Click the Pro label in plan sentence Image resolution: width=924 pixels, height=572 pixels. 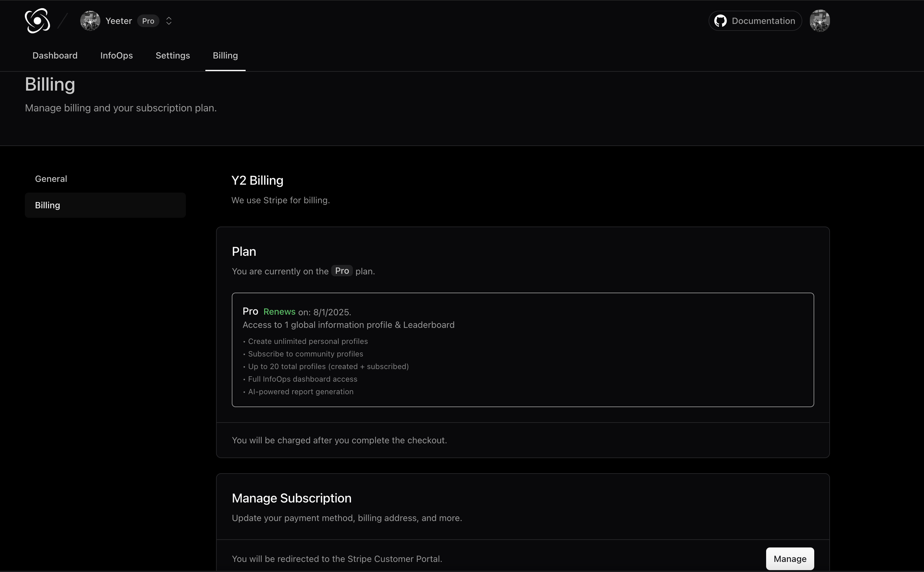point(342,271)
